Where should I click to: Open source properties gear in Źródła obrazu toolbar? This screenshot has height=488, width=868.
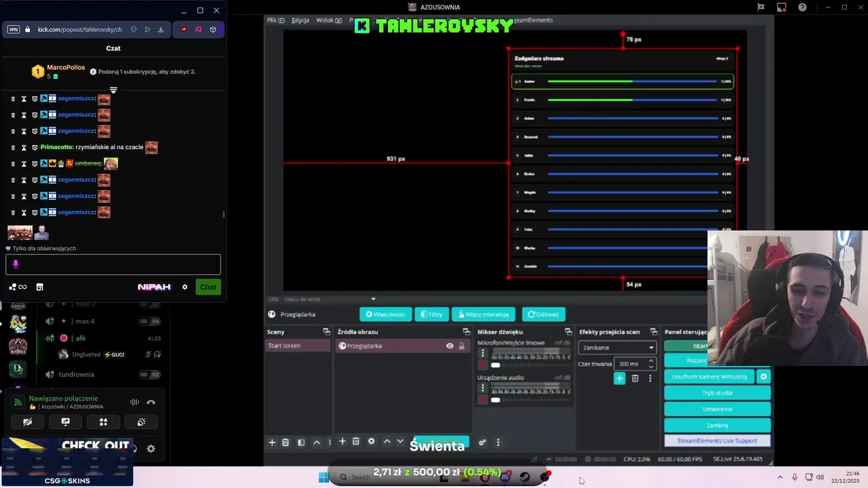point(371,442)
